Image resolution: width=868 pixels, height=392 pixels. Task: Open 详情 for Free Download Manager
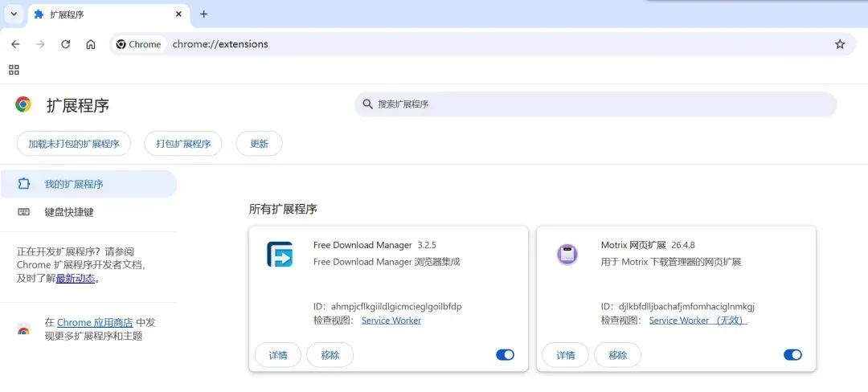[278, 355]
